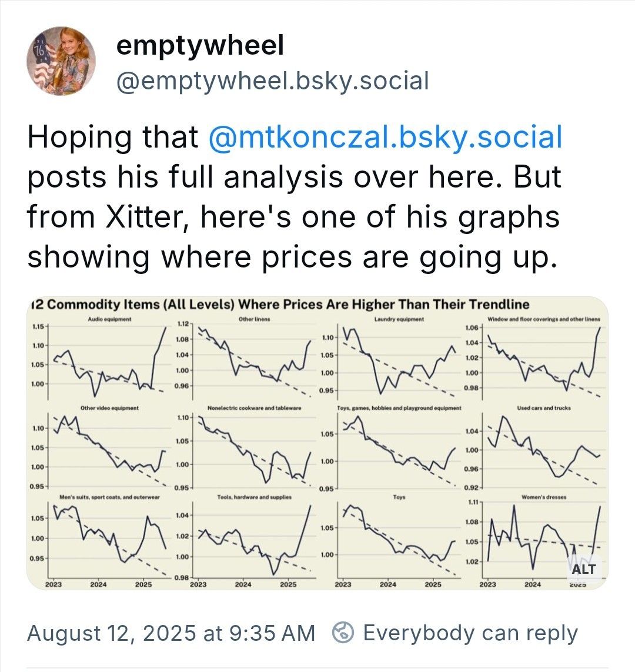Open the @mtkonczal.bsky.social mention link
Viewport: 635px width, 672px height.
click(386, 138)
